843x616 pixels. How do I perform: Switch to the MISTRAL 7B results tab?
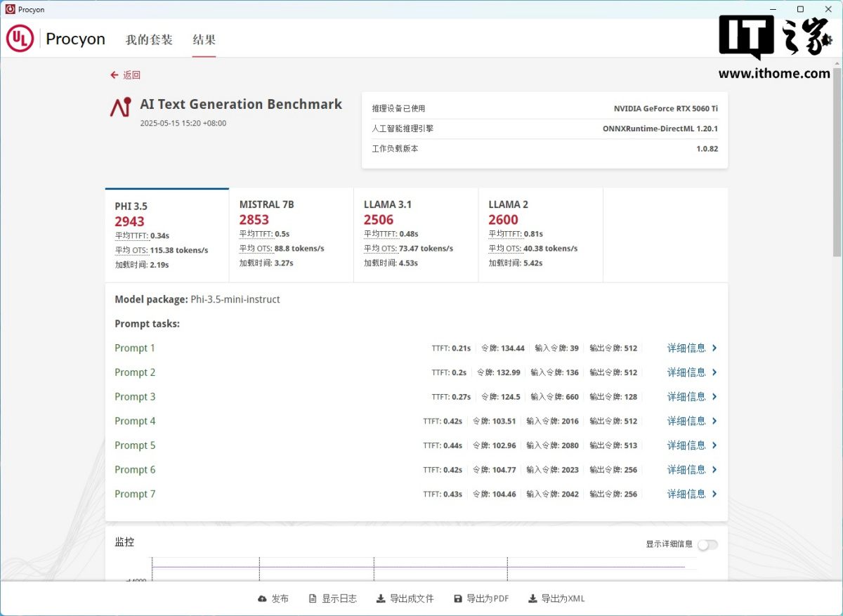tap(291, 235)
